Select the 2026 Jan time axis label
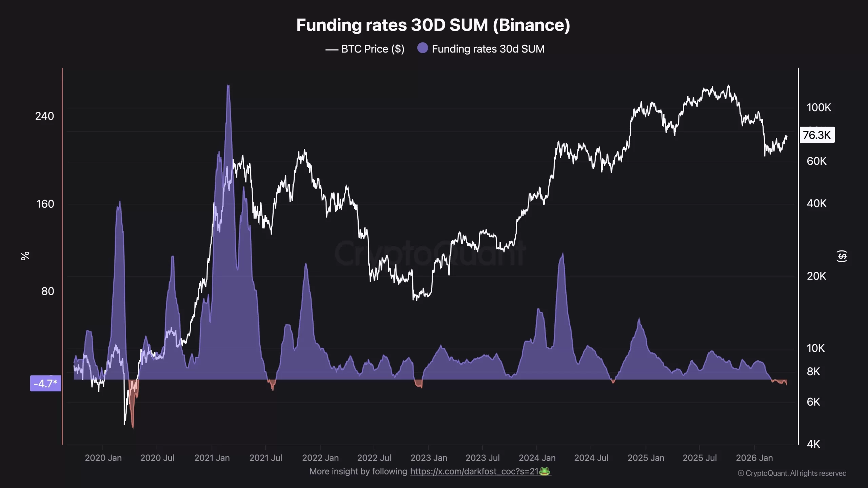Viewport: 868px width, 488px height. 754,458
